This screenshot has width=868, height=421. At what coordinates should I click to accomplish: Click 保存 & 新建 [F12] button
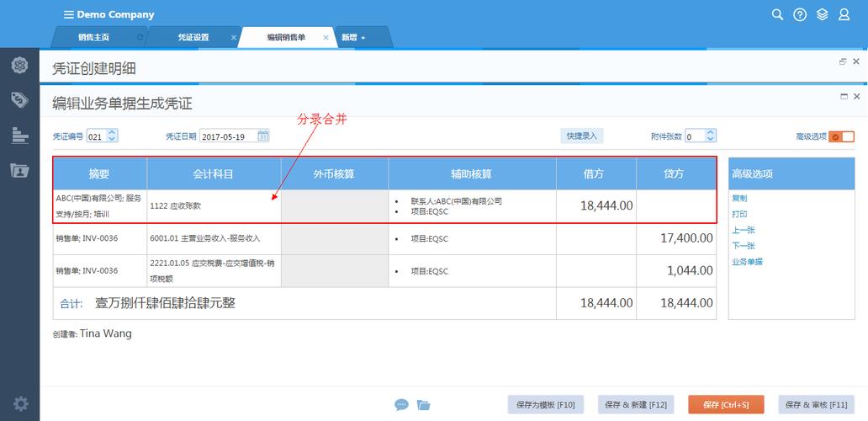[x=636, y=405]
